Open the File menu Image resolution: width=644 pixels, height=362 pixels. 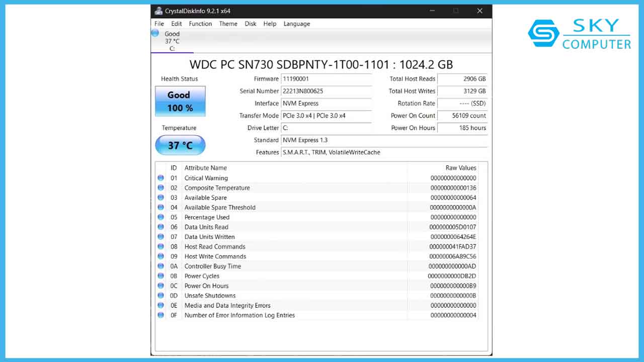[x=159, y=24]
